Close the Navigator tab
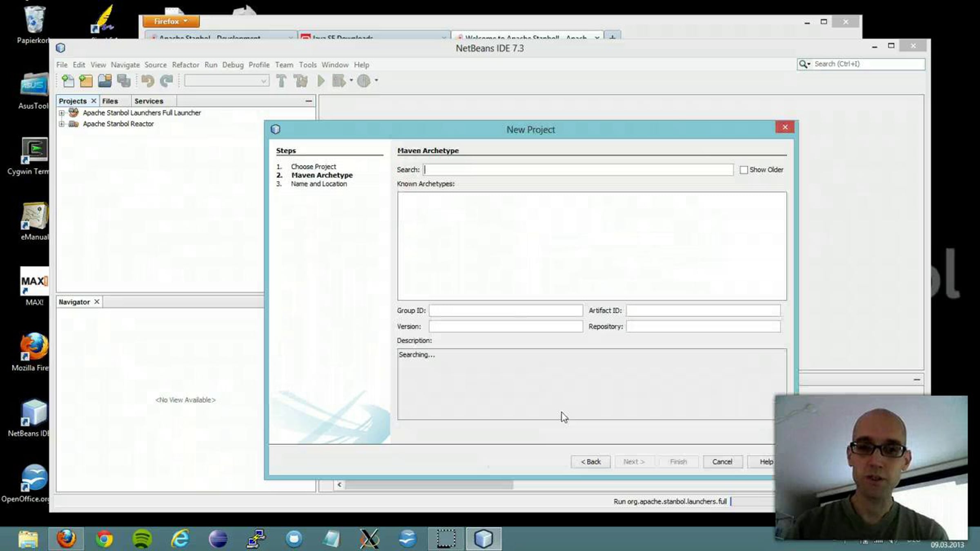Screen dimensions: 980x551 click(97, 302)
